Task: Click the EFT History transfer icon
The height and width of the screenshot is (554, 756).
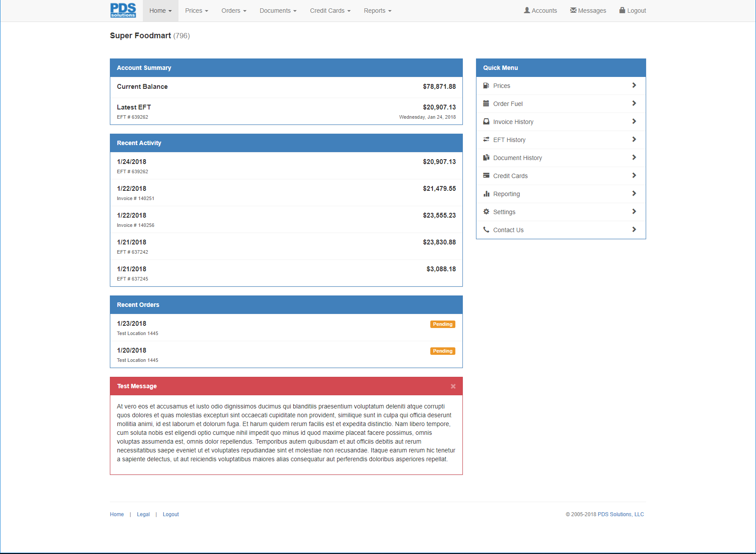Action: click(486, 139)
